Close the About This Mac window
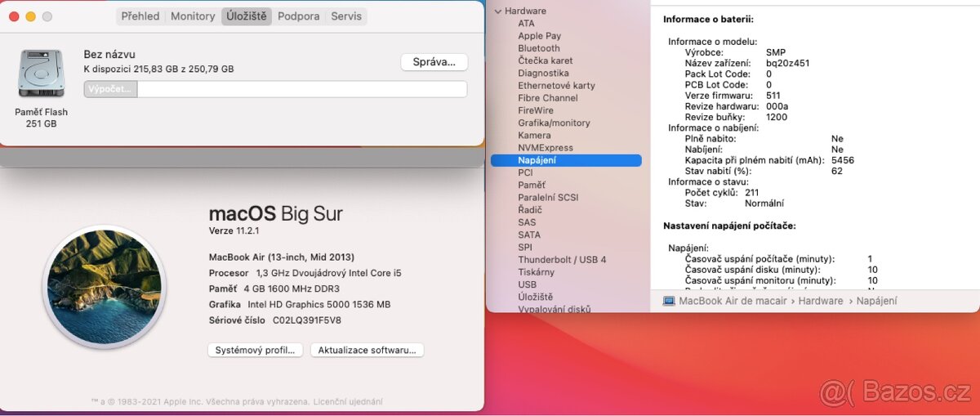This screenshot has height=416, width=980. click(x=13, y=16)
